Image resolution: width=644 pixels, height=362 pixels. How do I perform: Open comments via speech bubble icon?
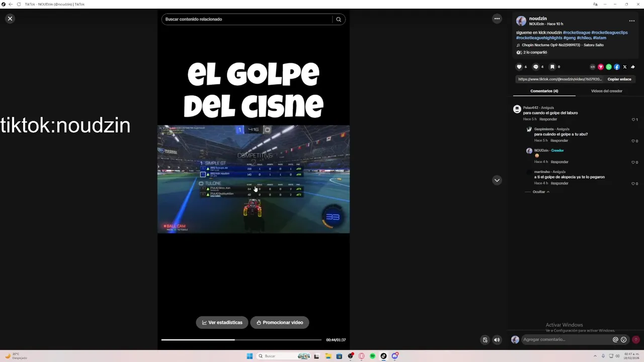tap(536, 67)
